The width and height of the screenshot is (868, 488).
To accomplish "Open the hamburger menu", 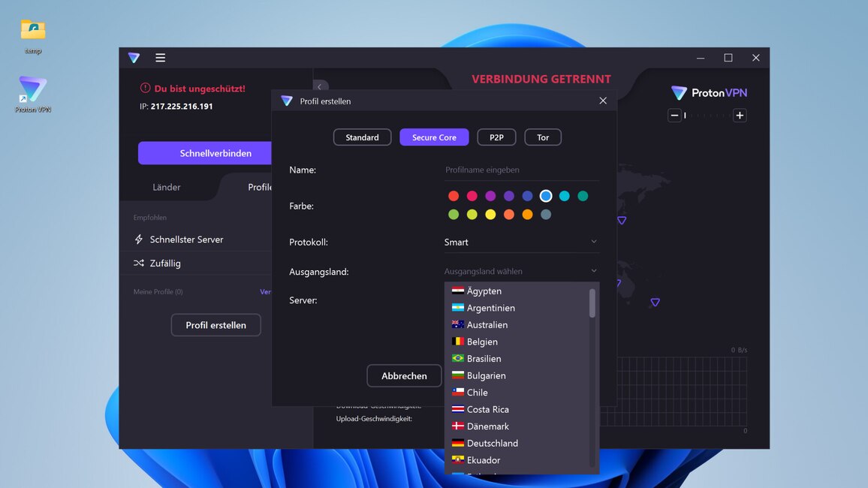I will tap(160, 57).
